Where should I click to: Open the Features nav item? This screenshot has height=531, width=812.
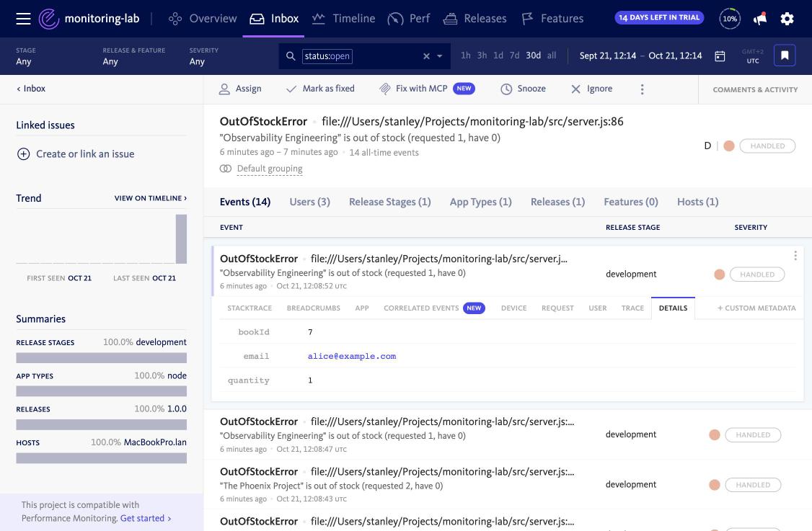[552, 19]
